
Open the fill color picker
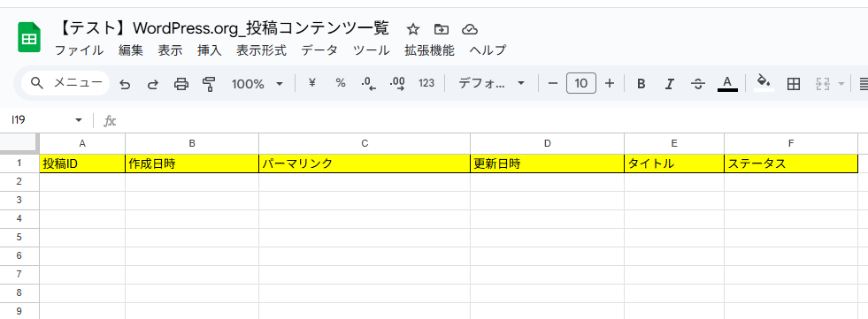(764, 83)
